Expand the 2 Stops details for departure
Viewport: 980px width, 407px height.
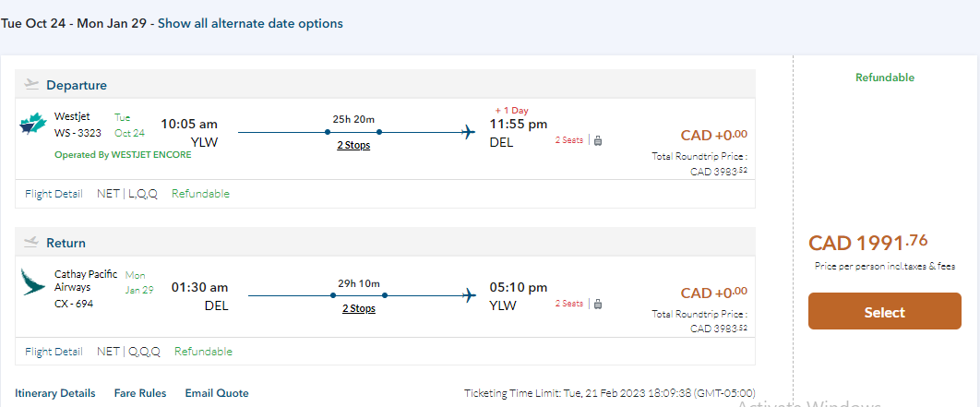pyautogui.click(x=353, y=145)
